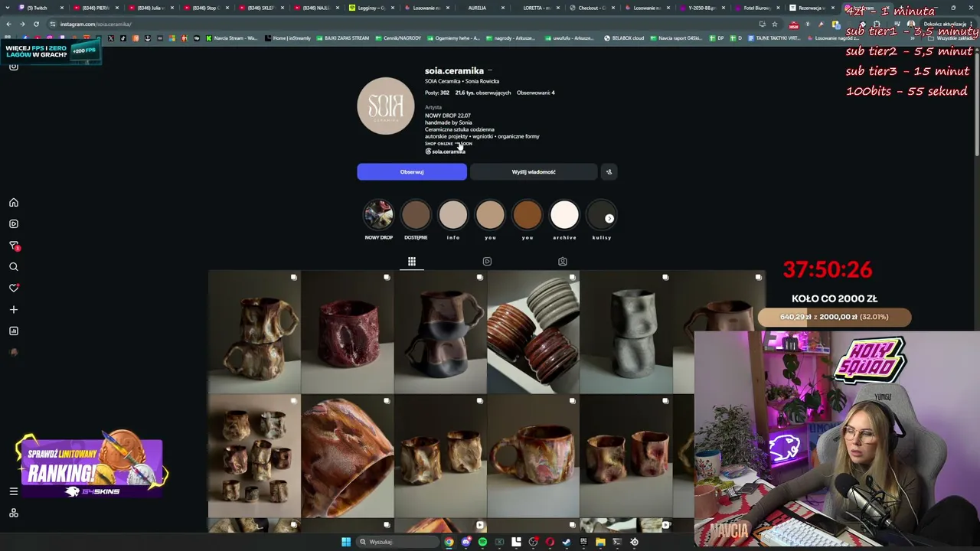Viewport: 980px width, 551px height.
Task: Open own profile avatar in sidebar
Action: pos(14,353)
